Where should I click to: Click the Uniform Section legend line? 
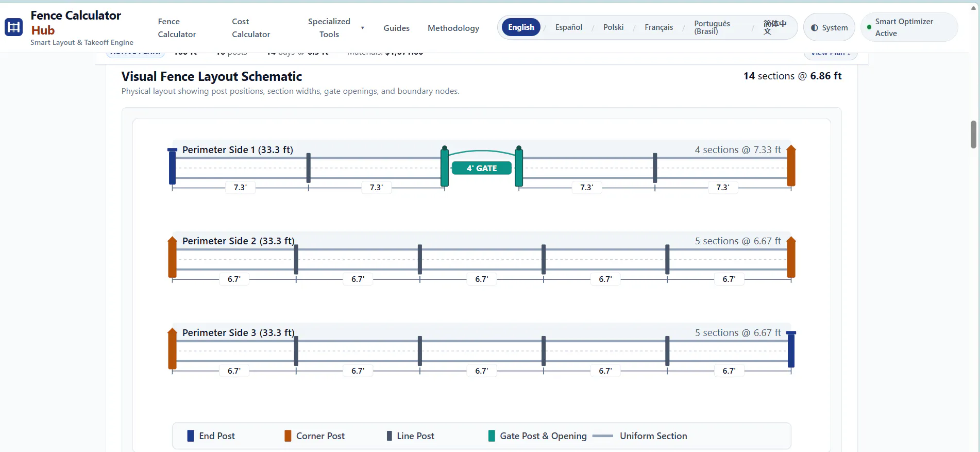603,436
